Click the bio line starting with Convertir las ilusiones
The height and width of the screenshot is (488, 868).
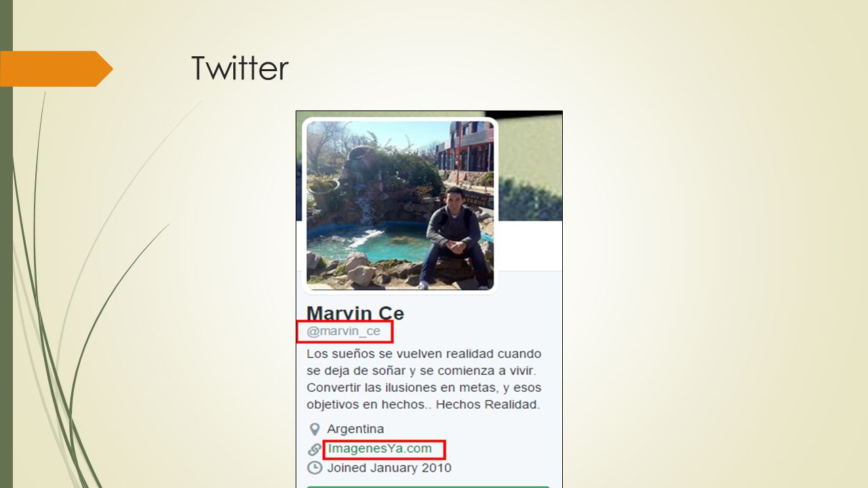click(x=424, y=388)
